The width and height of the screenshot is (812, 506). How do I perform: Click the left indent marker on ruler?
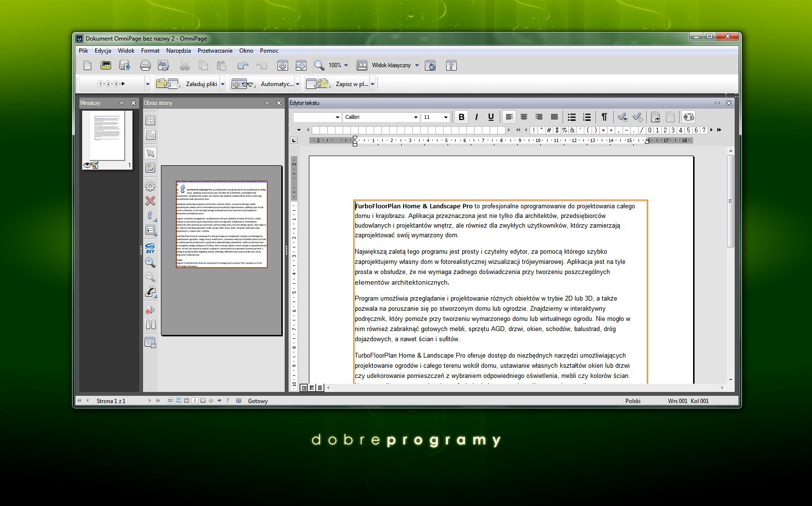(x=355, y=141)
